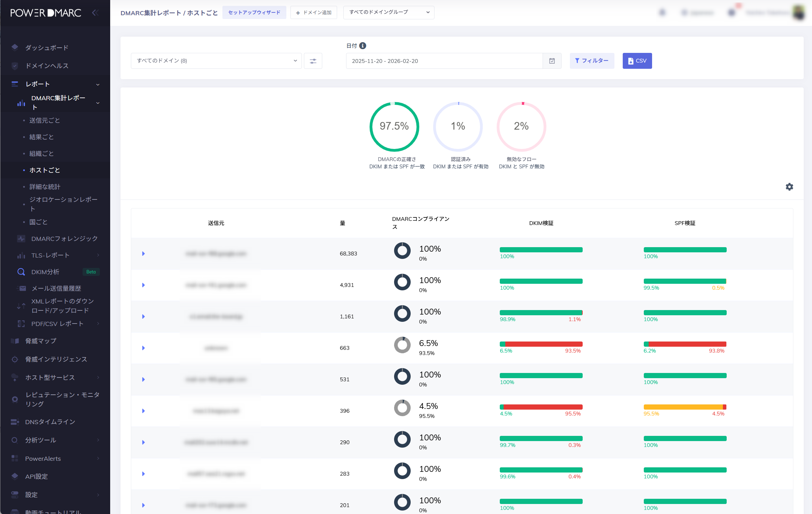Open advanced filters via the sliders icon
812x514 pixels.
313,61
